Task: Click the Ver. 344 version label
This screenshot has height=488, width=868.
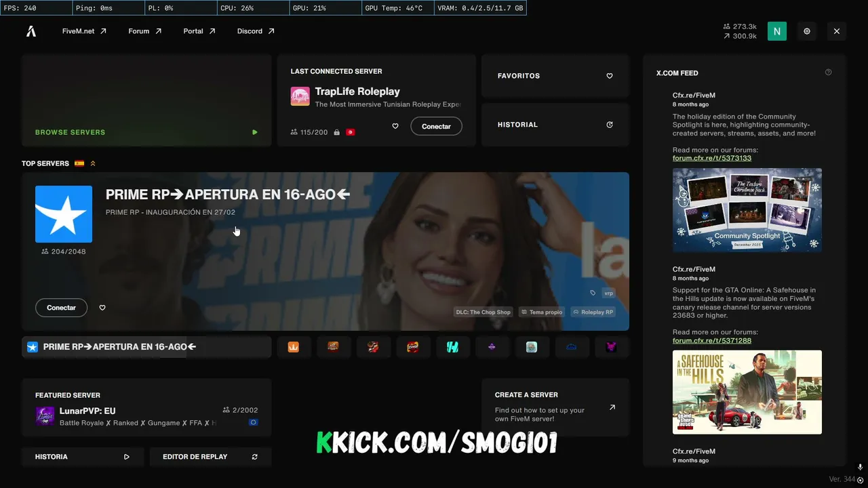Action: [842, 479]
